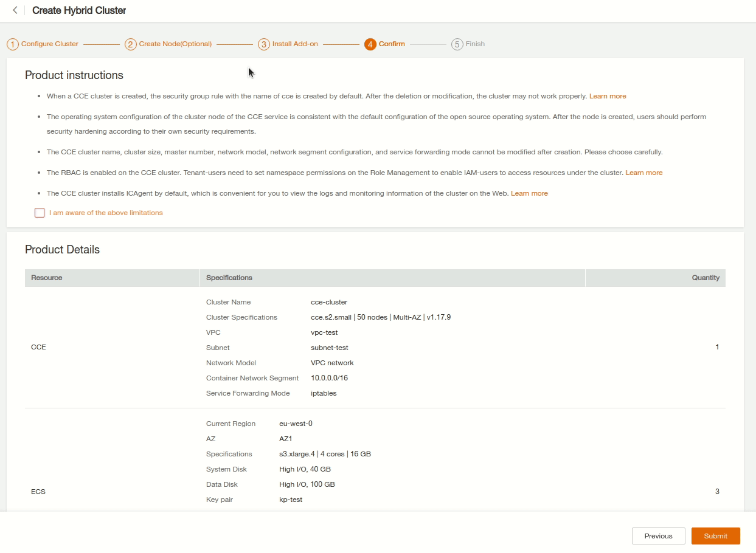Click the Previous button
Screen dimensions: 756x553
659,536
